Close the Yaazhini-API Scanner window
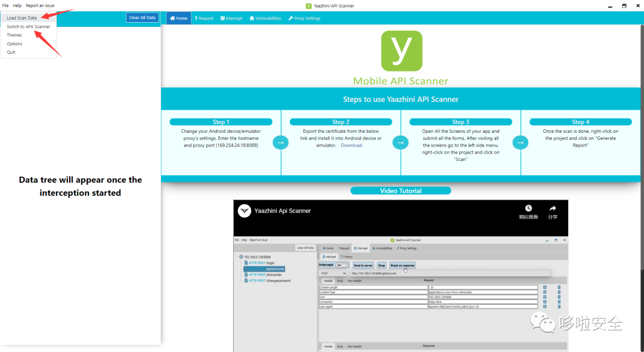This screenshot has width=644, height=352. click(638, 6)
